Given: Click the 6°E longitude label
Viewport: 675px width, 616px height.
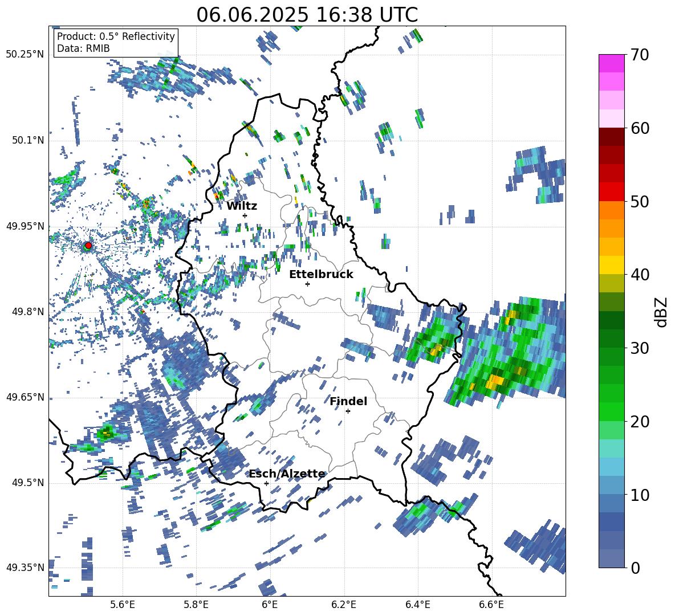Looking at the screenshot, I should pyautogui.click(x=270, y=605).
